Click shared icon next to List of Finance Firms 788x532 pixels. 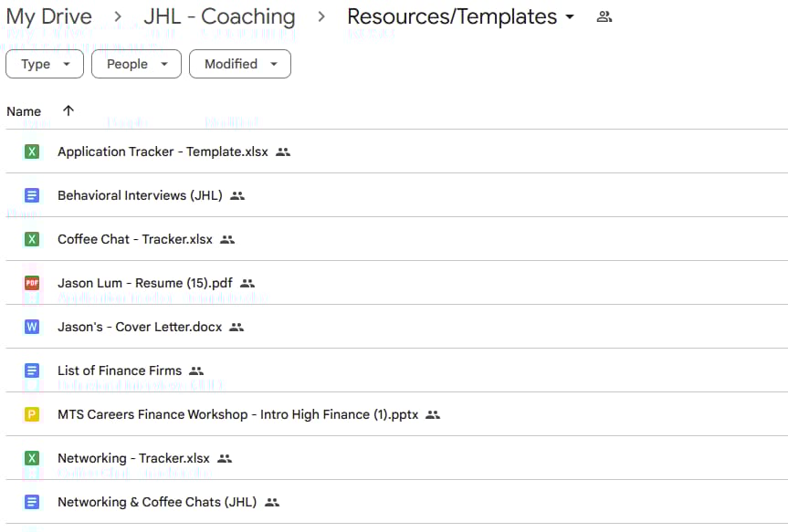196,370
